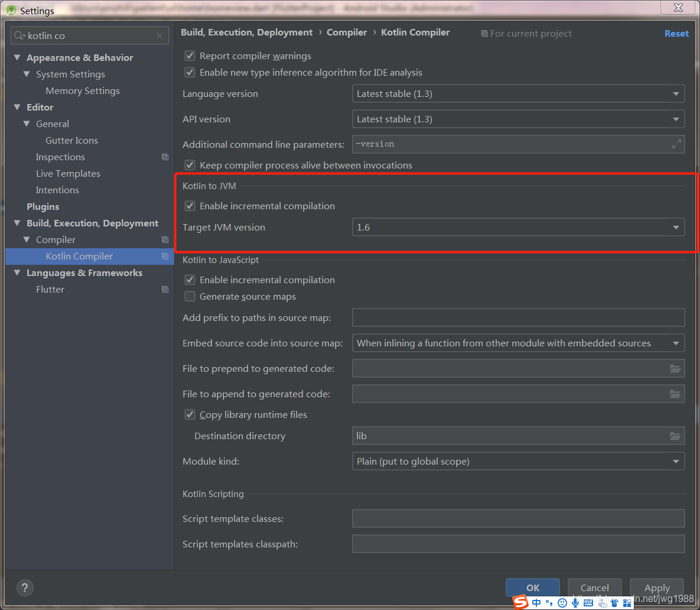This screenshot has width=700, height=610.
Task: Select Gutter Icons settings page
Action: coord(71,140)
